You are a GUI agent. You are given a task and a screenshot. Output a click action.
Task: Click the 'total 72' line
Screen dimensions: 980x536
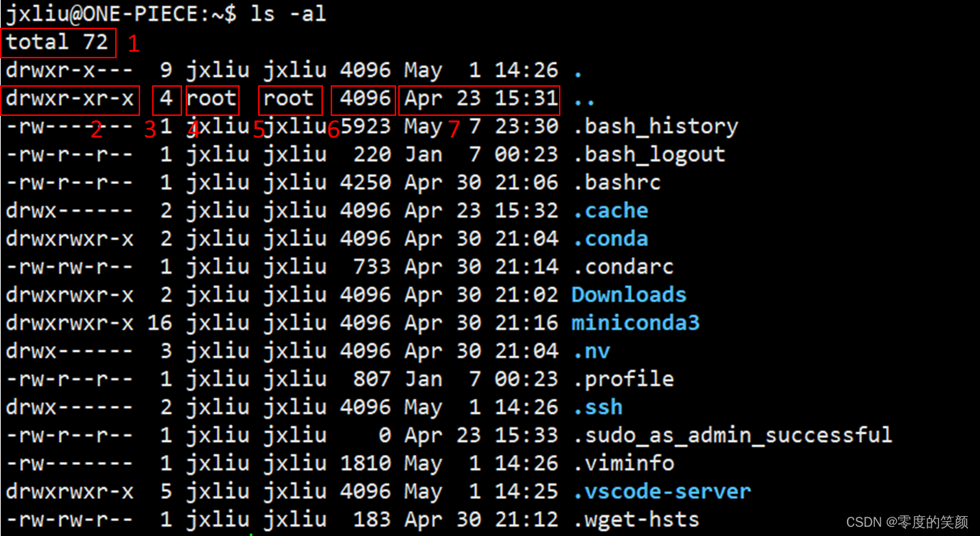click(57, 42)
